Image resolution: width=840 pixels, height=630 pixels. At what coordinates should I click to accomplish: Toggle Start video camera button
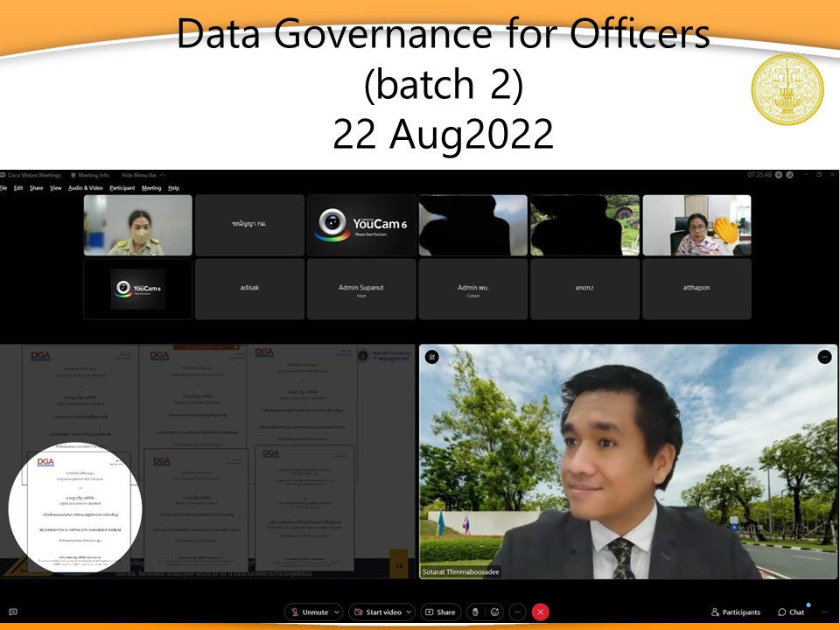[x=379, y=612]
